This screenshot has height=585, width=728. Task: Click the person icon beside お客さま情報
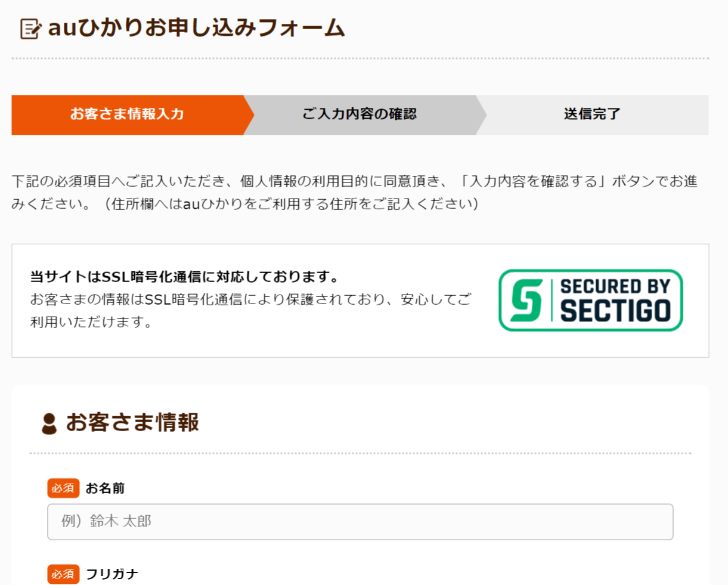49,423
